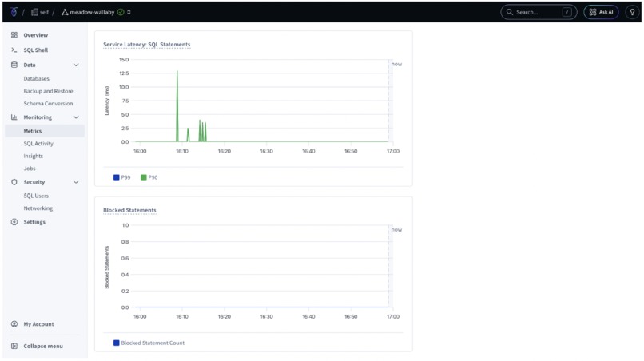The width and height of the screenshot is (644, 361).
Task: Click the Monitoring section label
Action: 38,117
